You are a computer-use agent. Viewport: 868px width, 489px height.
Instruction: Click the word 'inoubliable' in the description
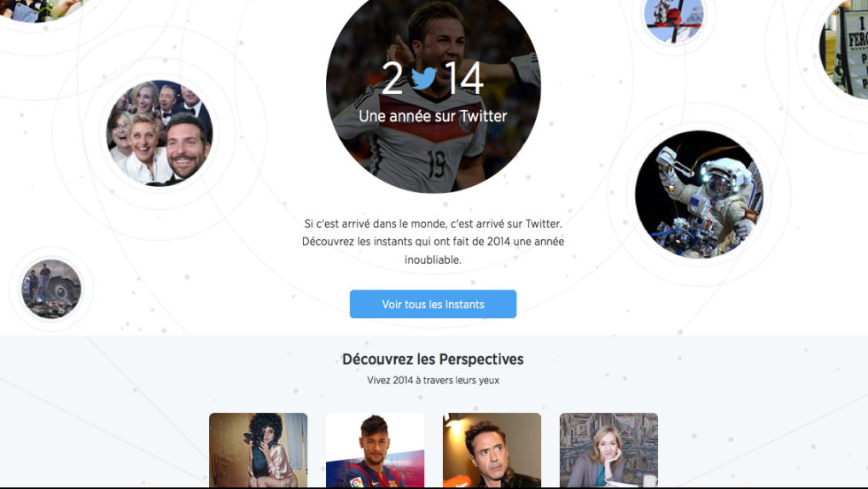click(432, 260)
